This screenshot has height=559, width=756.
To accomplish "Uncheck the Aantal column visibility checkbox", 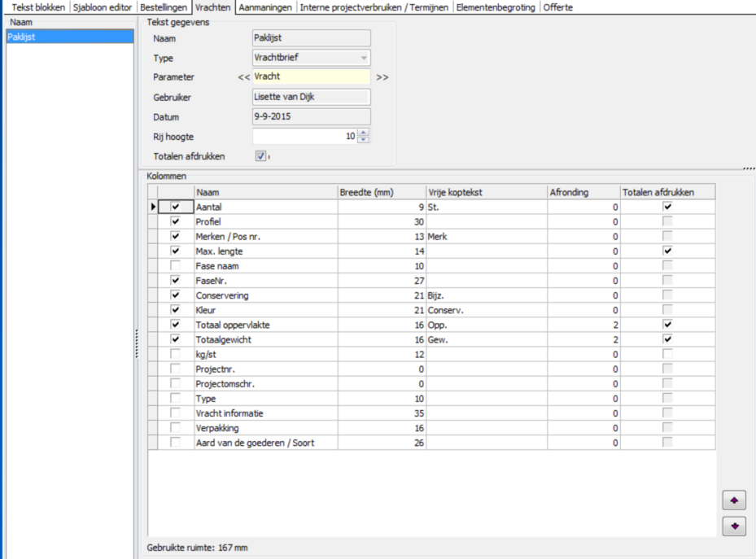I will 175,207.
